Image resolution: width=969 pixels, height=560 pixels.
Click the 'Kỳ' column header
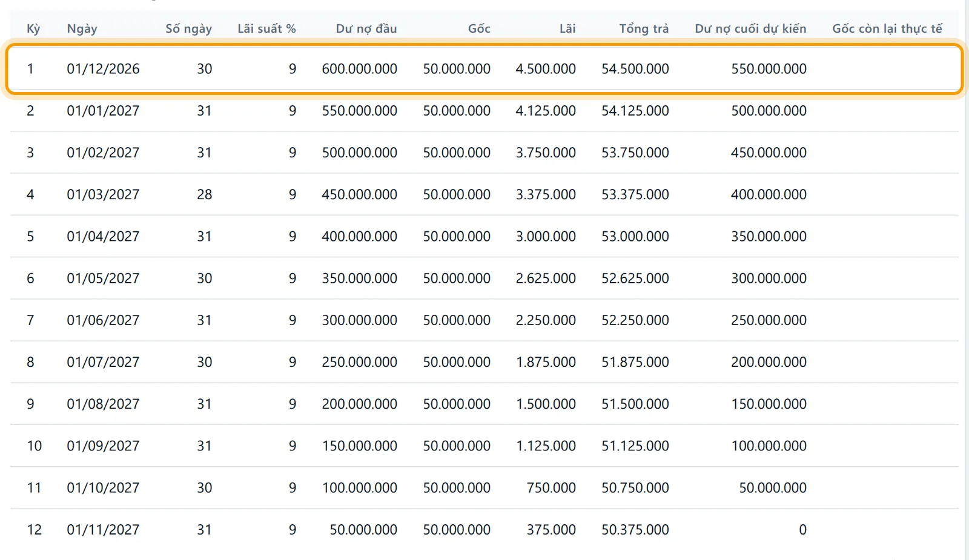pos(33,28)
